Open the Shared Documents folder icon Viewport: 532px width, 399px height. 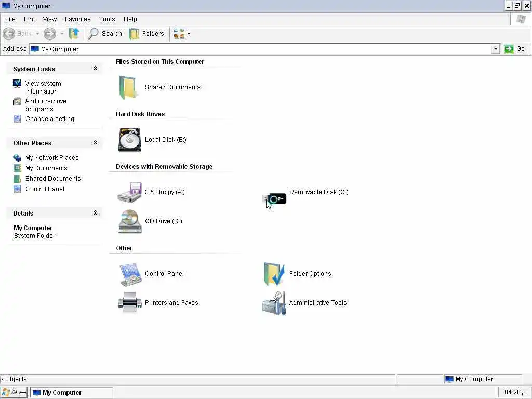coord(128,87)
